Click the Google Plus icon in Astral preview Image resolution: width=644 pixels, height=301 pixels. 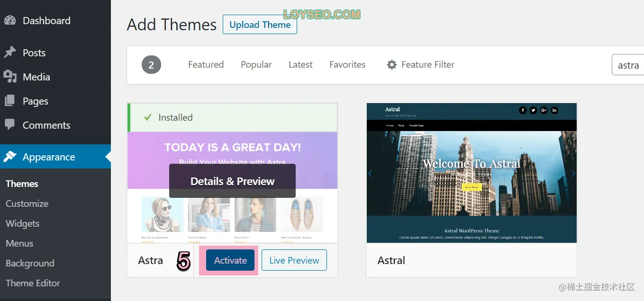[x=544, y=110]
